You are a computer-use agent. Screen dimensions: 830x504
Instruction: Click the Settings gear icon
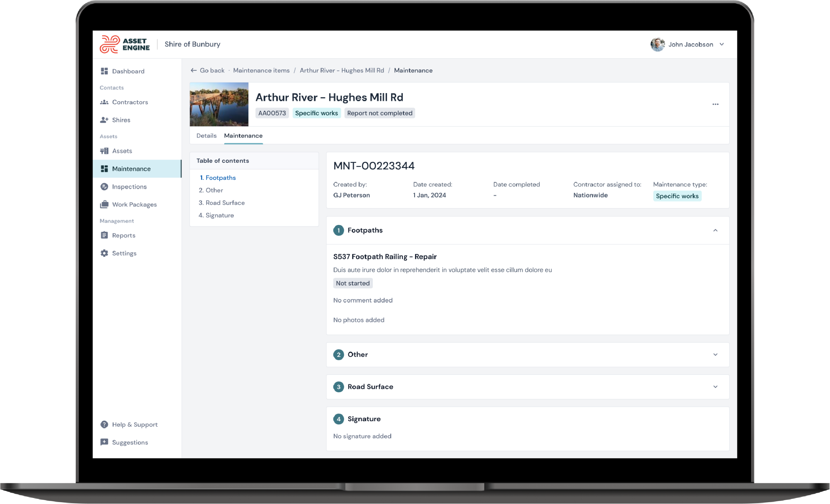click(104, 253)
